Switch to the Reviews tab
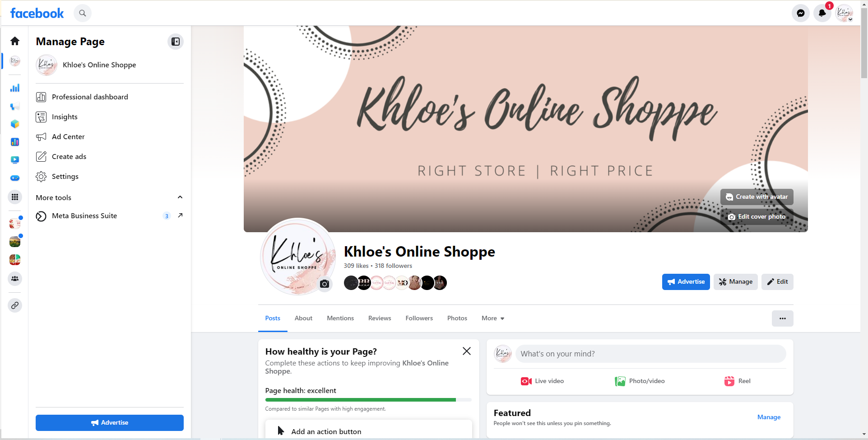This screenshot has width=868, height=440. 380,318
